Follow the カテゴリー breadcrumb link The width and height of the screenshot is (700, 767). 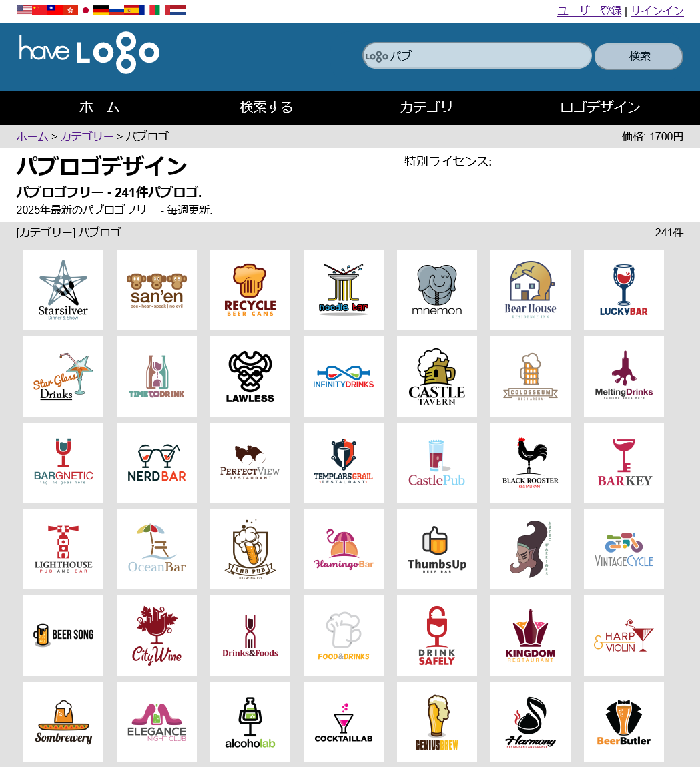pyautogui.click(x=87, y=136)
